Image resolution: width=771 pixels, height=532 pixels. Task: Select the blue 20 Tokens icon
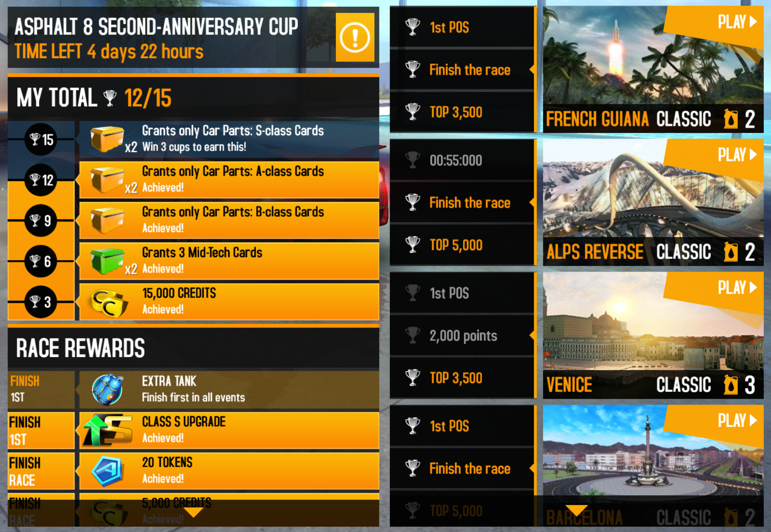(x=107, y=471)
